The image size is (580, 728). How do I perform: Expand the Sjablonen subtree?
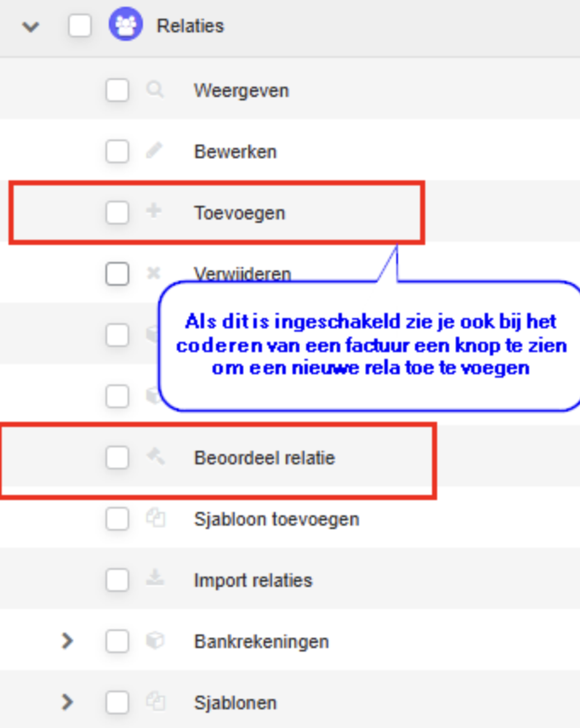click(68, 702)
